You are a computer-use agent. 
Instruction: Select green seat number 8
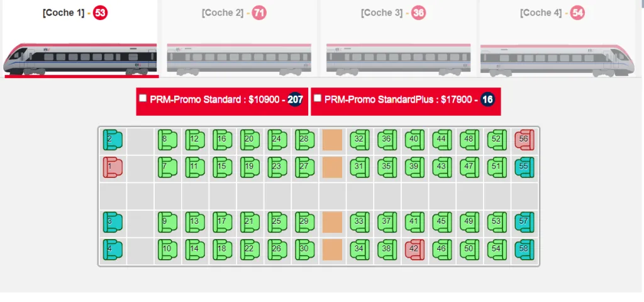tap(167, 140)
